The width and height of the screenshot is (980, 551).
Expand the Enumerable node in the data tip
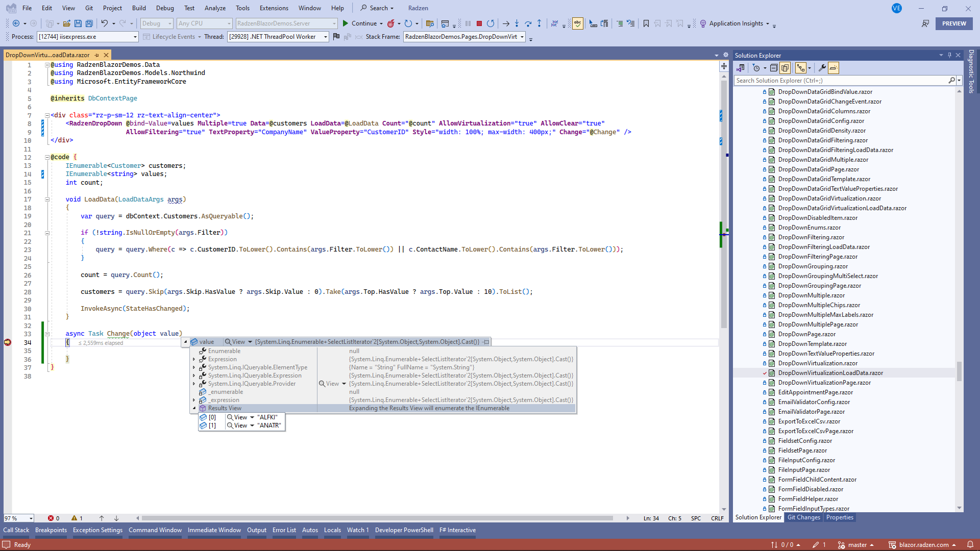(x=194, y=351)
